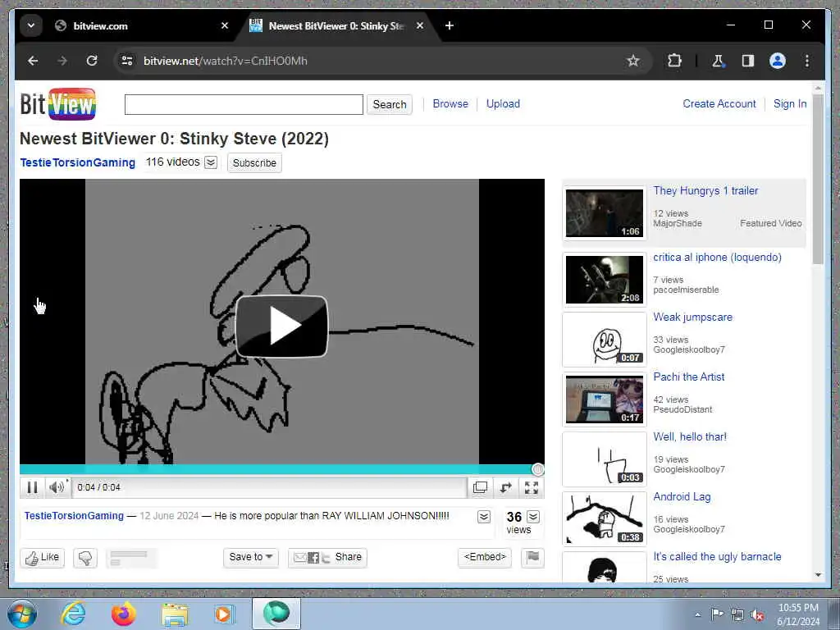Screen dimensions: 840x630
Task: Bookmark this page with the star
Action: point(633,61)
